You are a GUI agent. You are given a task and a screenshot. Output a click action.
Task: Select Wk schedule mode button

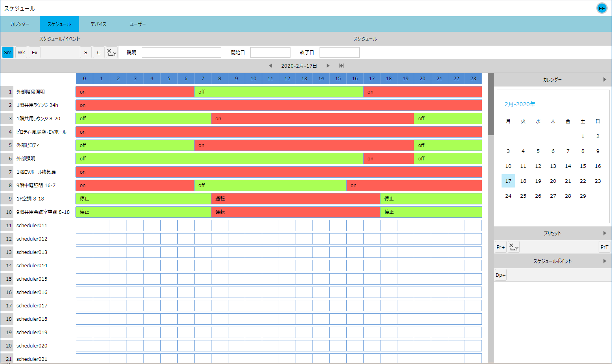21,52
